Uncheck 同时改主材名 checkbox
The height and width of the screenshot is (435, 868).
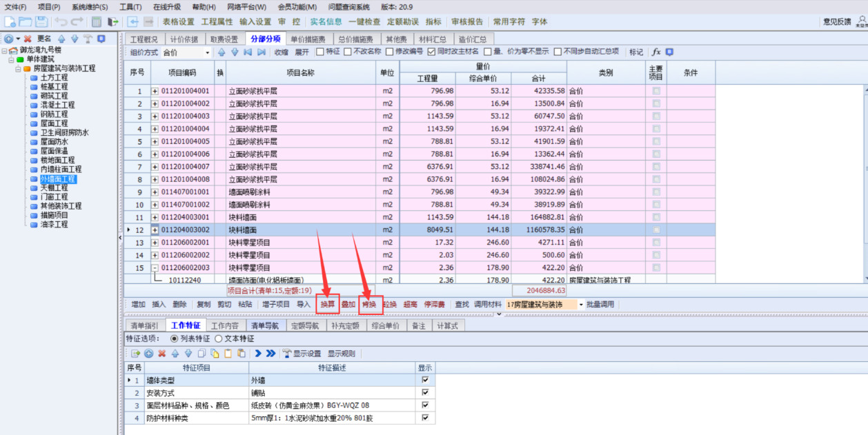[x=431, y=52]
